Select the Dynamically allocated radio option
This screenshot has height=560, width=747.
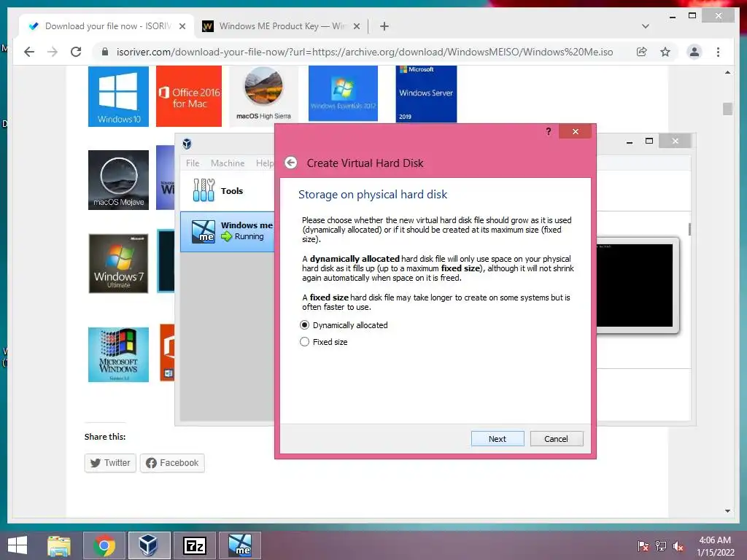click(x=344, y=325)
